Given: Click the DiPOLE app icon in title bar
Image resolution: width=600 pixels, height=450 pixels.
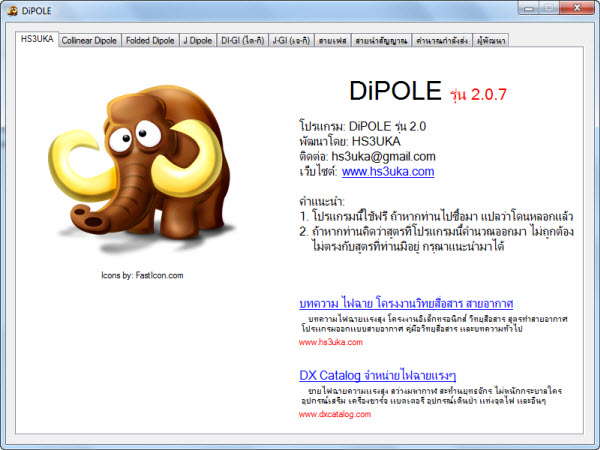Looking at the screenshot, I should [12, 11].
